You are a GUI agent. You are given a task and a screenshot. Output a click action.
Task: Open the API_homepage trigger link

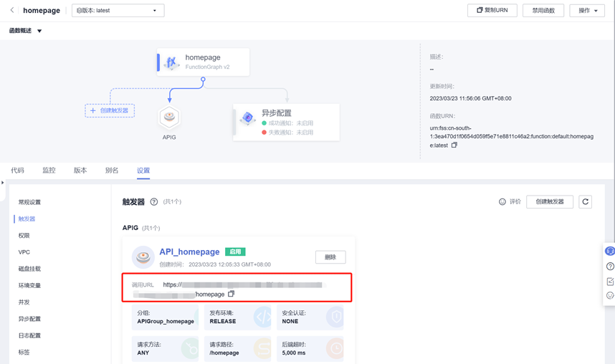pos(189,252)
